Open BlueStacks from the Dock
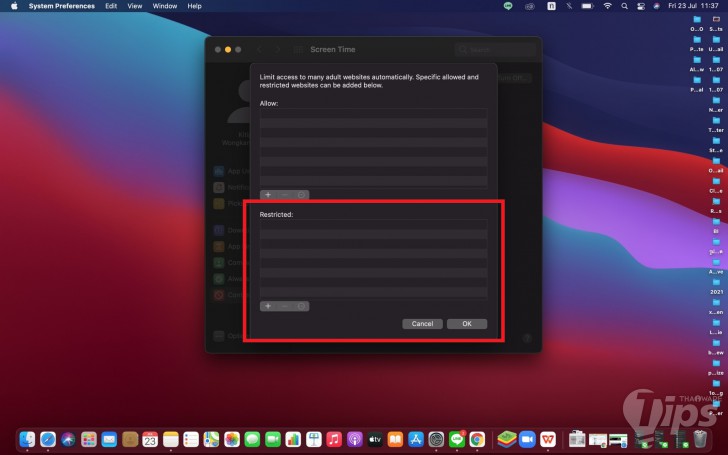 (x=507, y=439)
